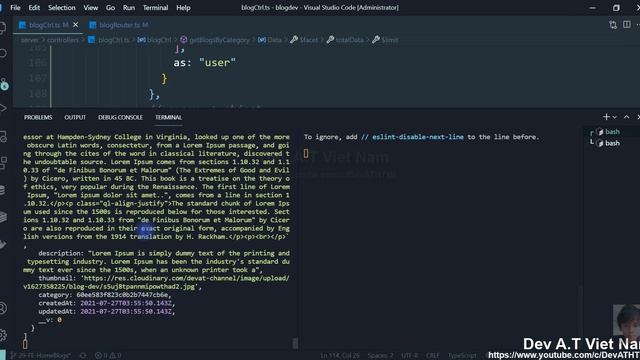Image resolution: width=640 pixels, height=360 pixels.
Task: Close the blogCtrl.ts tab
Action: 76,25
